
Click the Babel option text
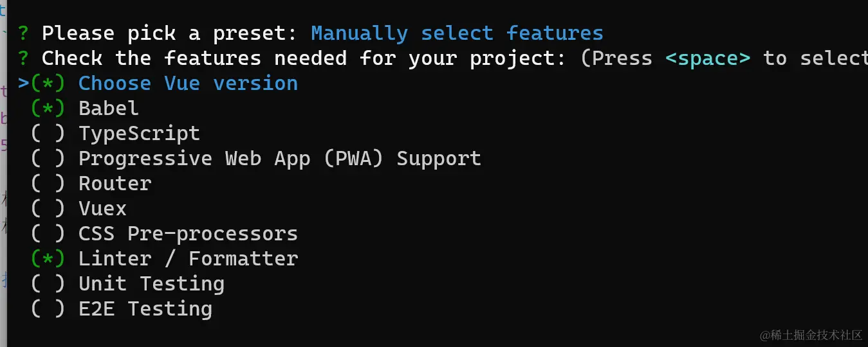click(108, 109)
